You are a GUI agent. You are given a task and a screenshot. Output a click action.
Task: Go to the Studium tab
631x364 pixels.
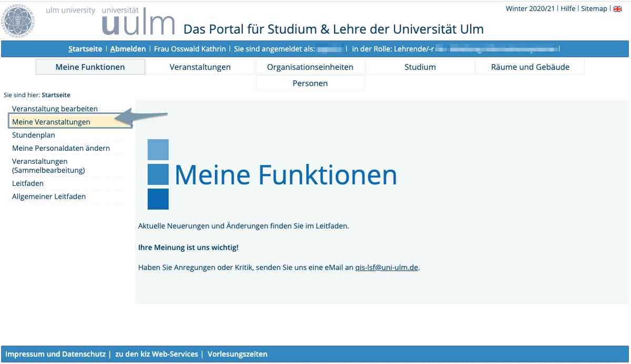point(420,67)
